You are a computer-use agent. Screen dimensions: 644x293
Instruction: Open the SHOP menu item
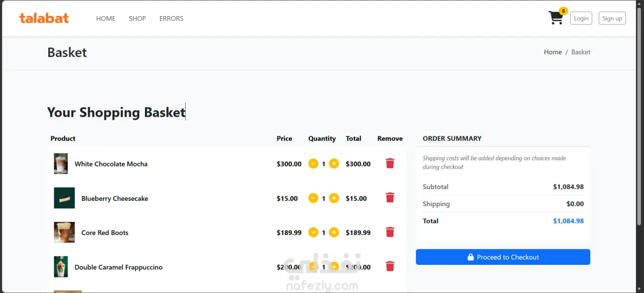click(x=137, y=19)
